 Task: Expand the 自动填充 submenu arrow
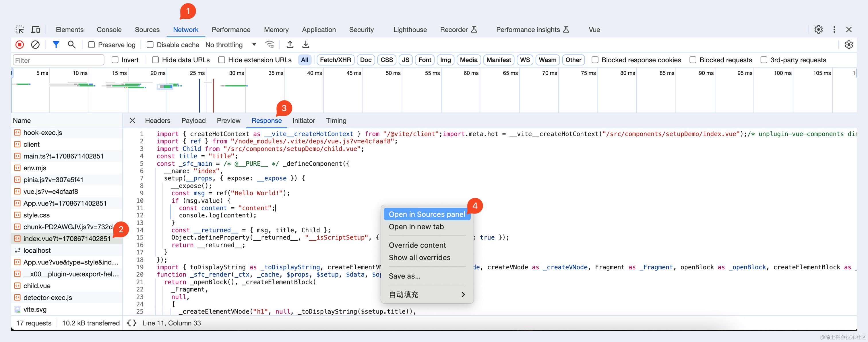coord(463,295)
